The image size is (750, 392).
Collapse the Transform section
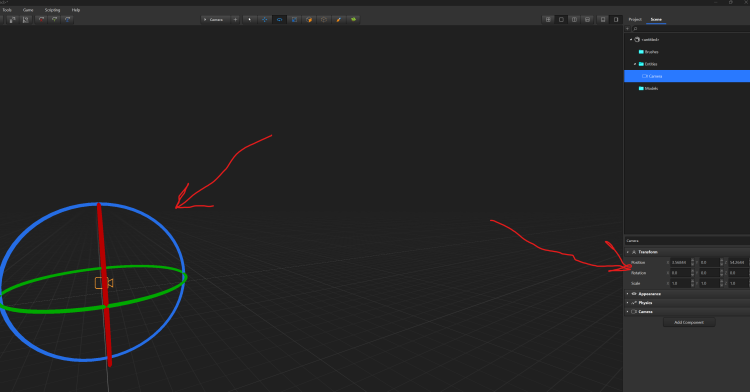(628, 252)
